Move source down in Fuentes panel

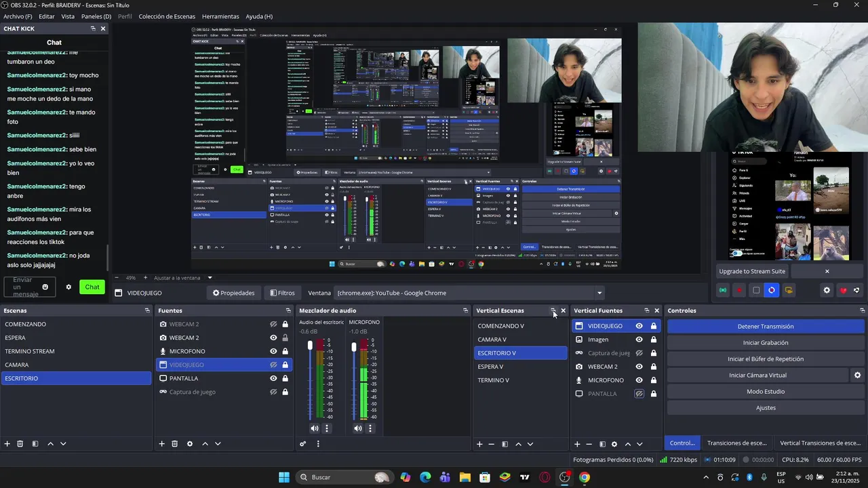tap(218, 444)
